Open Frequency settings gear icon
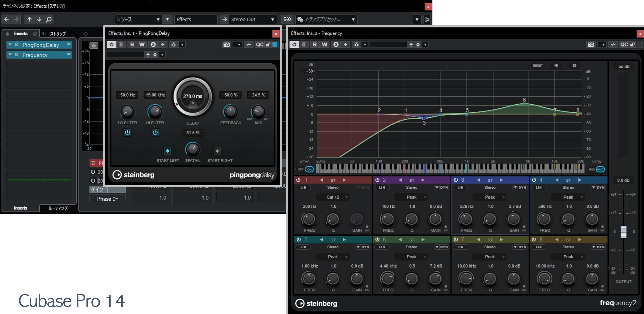 [x=574, y=66]
